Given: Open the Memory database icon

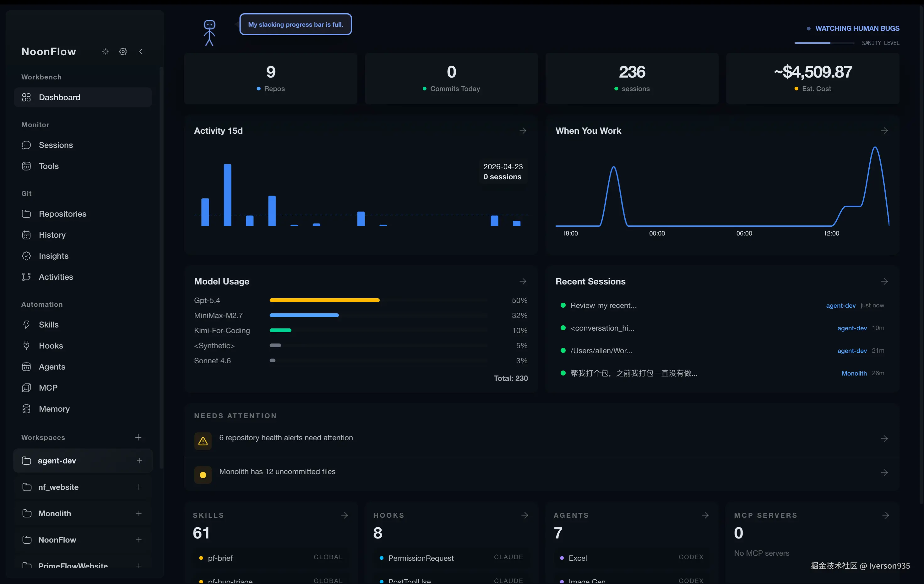Looking at the screenshot, I should pyautogui.click(x=26, y=409).
